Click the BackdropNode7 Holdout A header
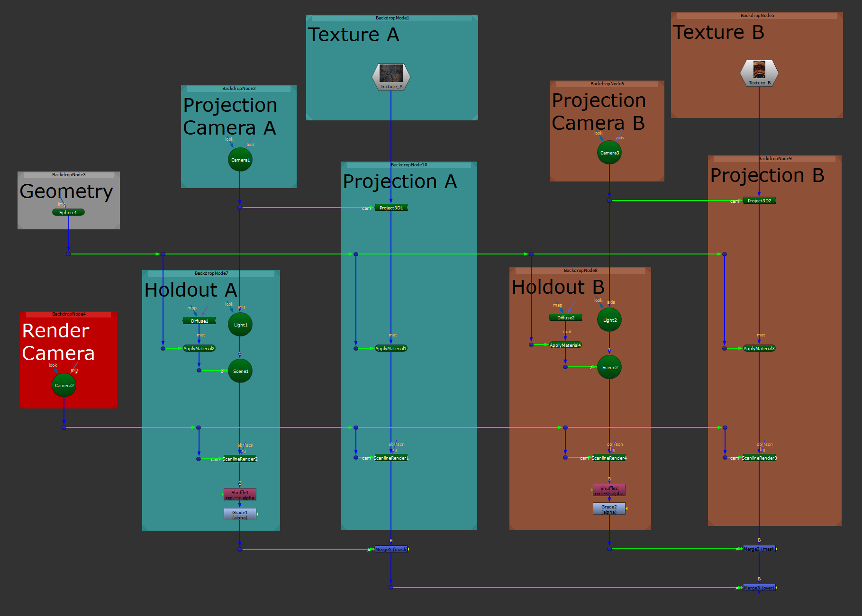 pyautogui.click(x=211, y=273)
